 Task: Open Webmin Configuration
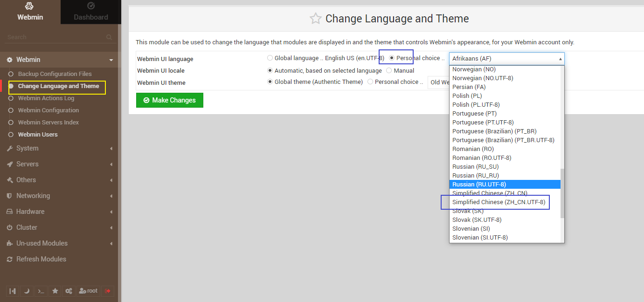[48, 110]
